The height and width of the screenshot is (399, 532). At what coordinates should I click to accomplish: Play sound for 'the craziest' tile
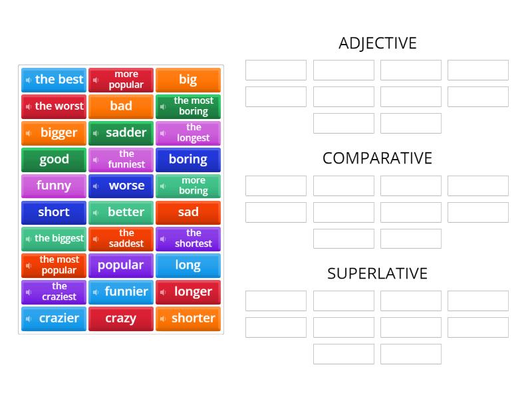point(29,292)
